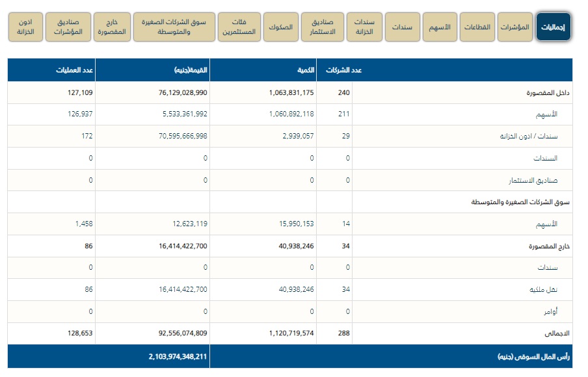Select the إجماليات (Totals) tab

click(554, 27)
